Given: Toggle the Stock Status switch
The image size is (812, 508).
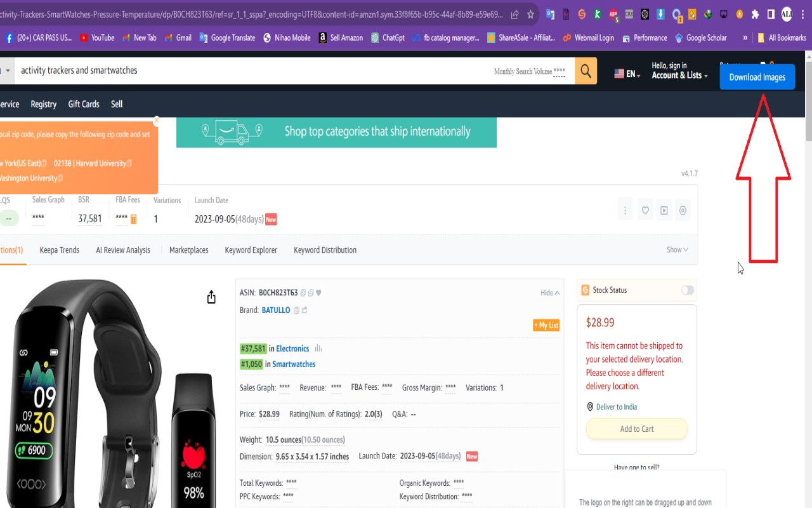Looking at the screenshot, I should [x=688, y=290].
